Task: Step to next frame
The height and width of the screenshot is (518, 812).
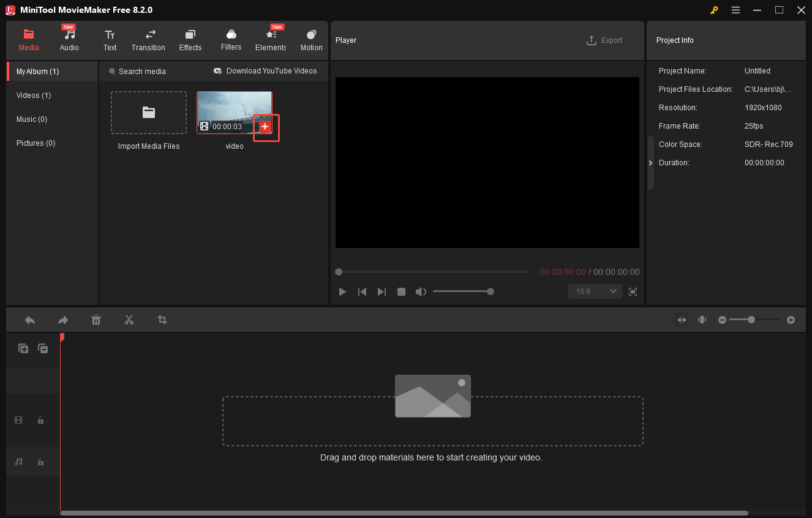Action: click(382, 291)
